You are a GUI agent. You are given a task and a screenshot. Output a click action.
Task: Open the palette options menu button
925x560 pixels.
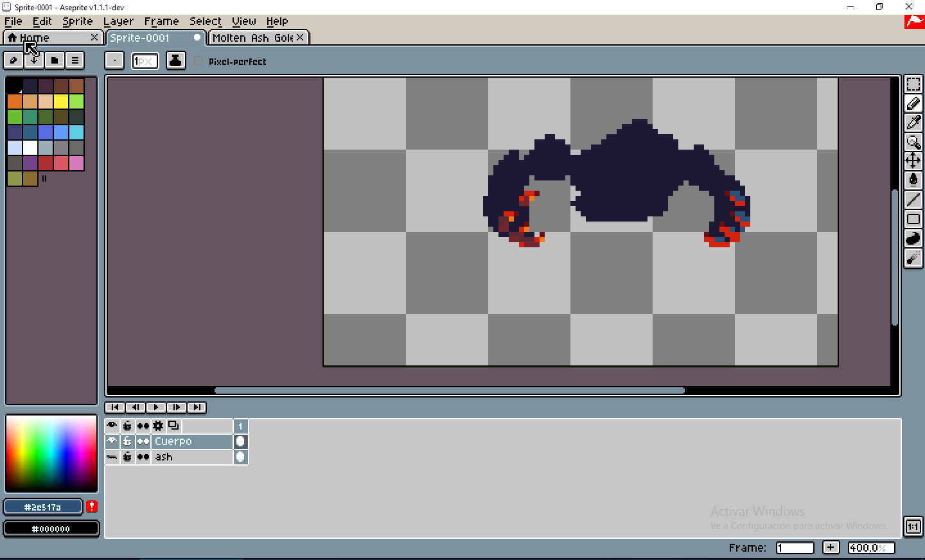pos(75,60)
